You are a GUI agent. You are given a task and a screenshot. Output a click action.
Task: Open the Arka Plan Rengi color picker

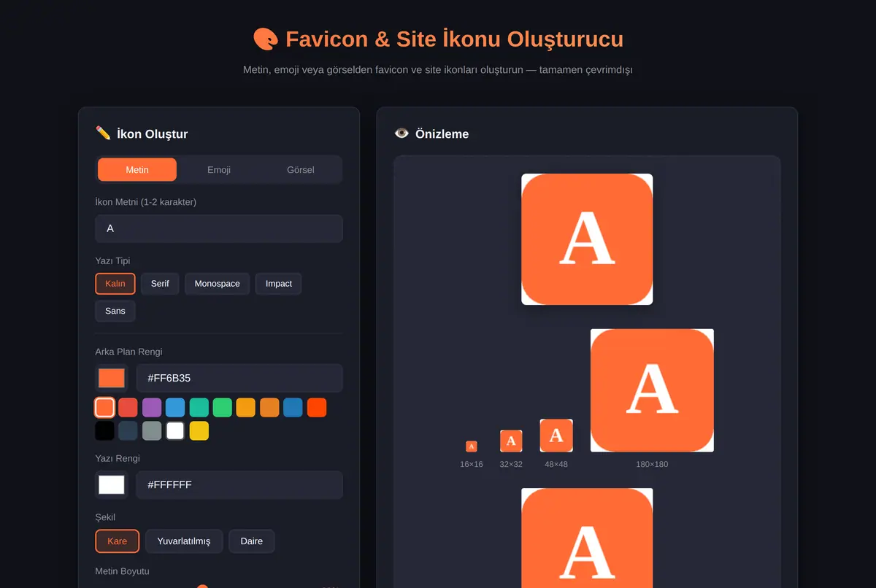pyautogui.click(x=112, y=378)
